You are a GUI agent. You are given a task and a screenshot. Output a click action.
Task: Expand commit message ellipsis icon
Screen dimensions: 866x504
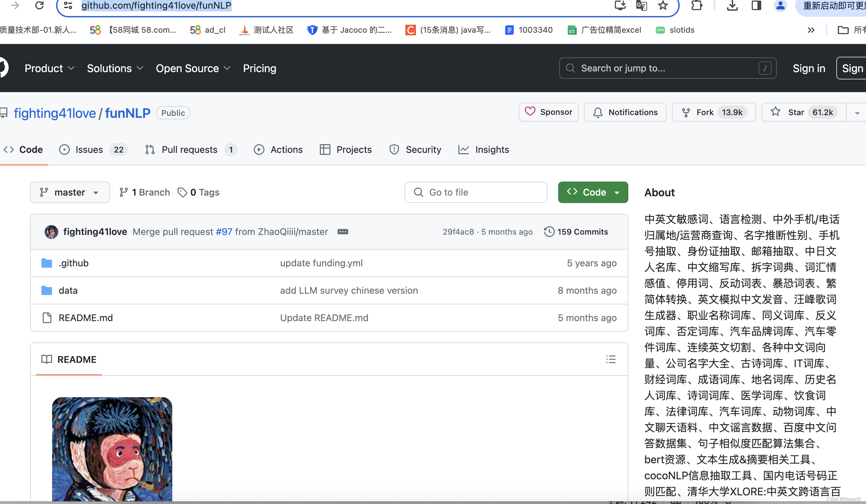[x=343, y=232]
